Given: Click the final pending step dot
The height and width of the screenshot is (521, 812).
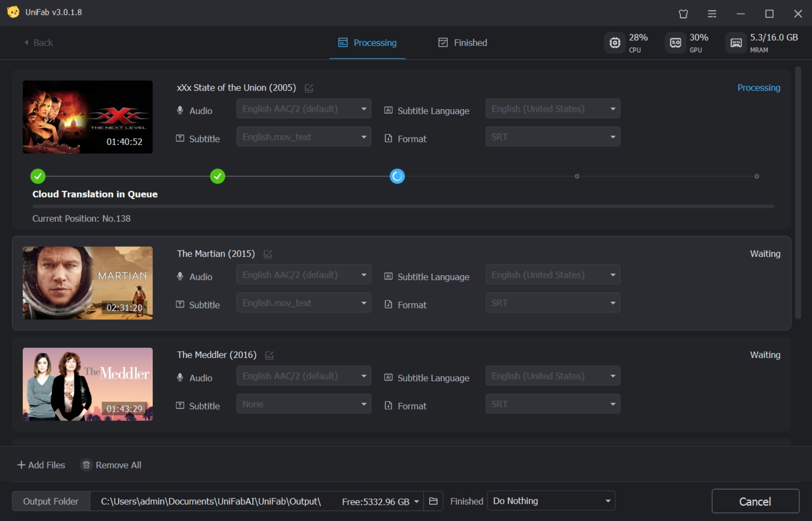Looking at the screenshot, I should (x=757, y=176).
